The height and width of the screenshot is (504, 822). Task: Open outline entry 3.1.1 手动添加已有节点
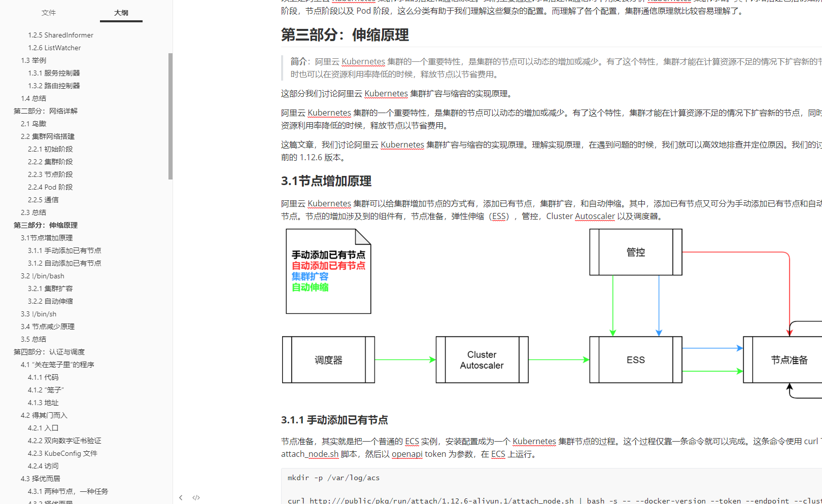[64, 250]
